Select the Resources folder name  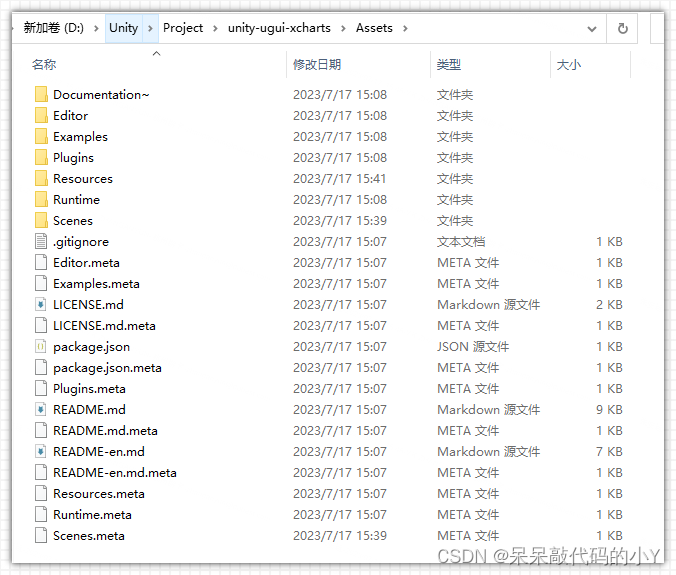coord(83,178)
